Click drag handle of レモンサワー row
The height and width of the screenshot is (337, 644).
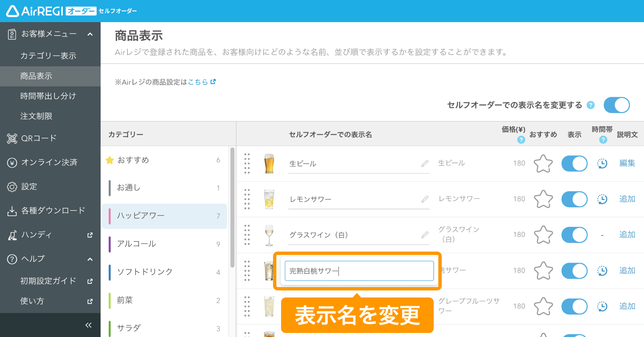[247, 199]
